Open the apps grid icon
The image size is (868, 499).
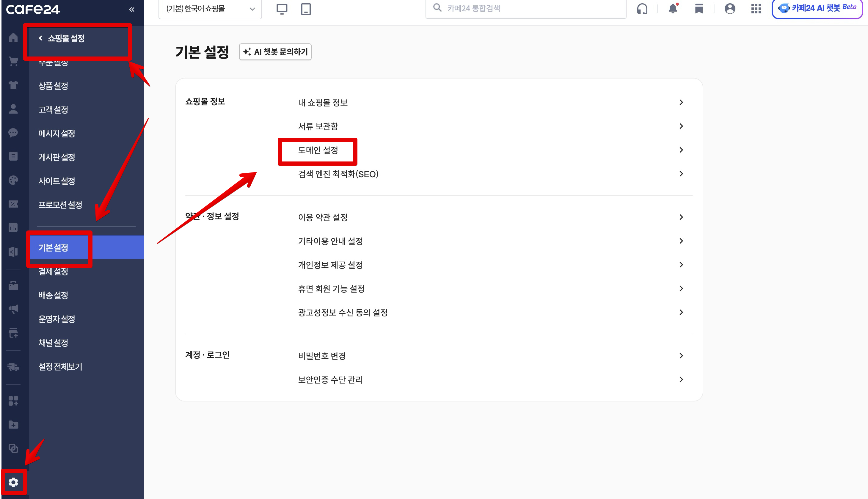click(x=756, y=8)
